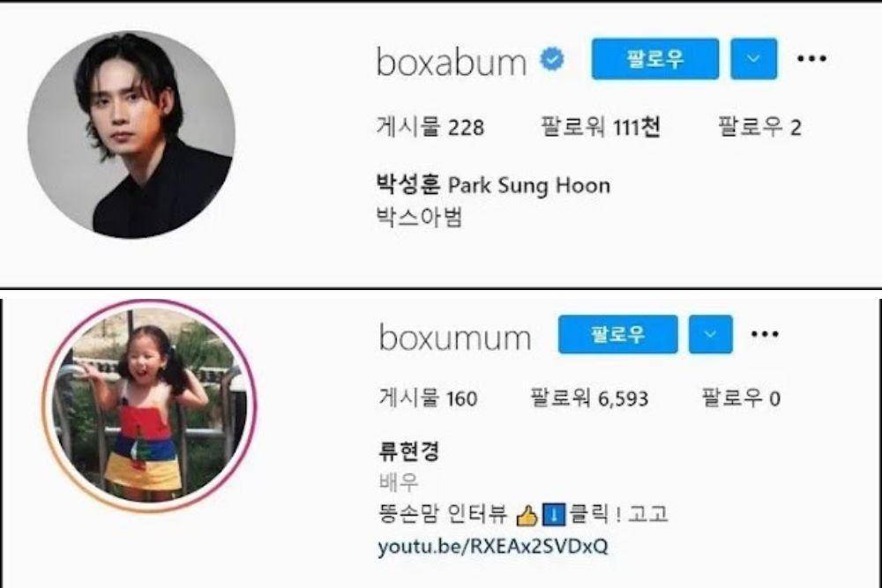Open the youtu.be/RXEAx2SVDxQ link
This screenshot has height=588, width=882.
(493, 547)
